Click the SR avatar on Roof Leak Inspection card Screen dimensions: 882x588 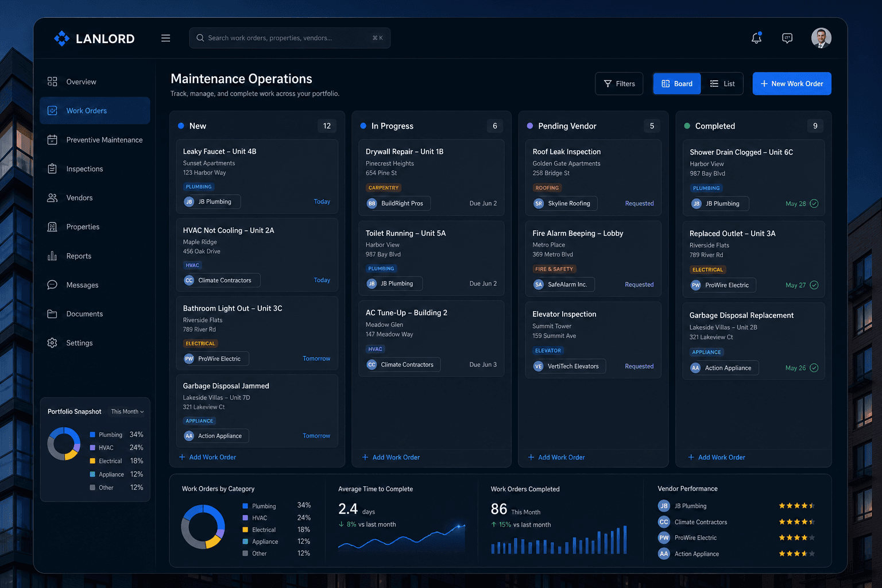click(x=539, y=203)
